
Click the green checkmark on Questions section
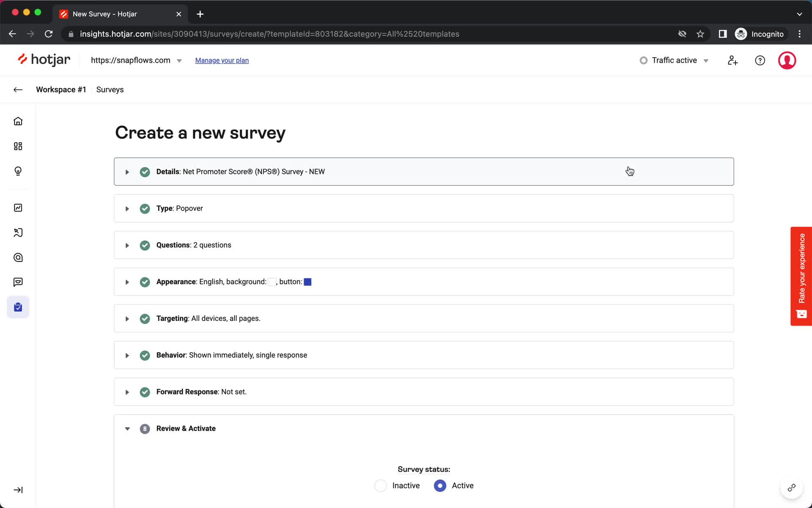click(144, 245)
